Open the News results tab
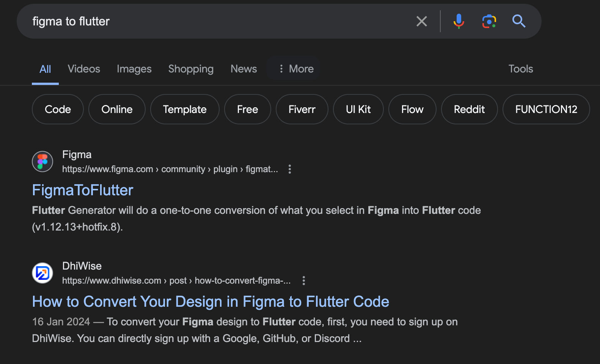Image resolution: width=600 pixels, height=364 pixels. tap(243, 69)
